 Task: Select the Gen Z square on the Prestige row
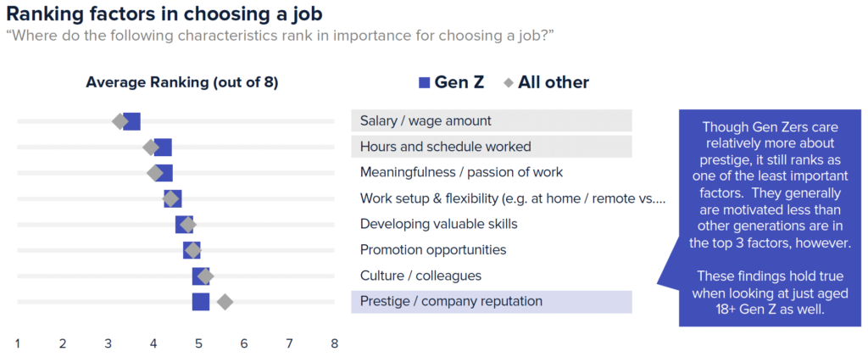coord(201,302)
